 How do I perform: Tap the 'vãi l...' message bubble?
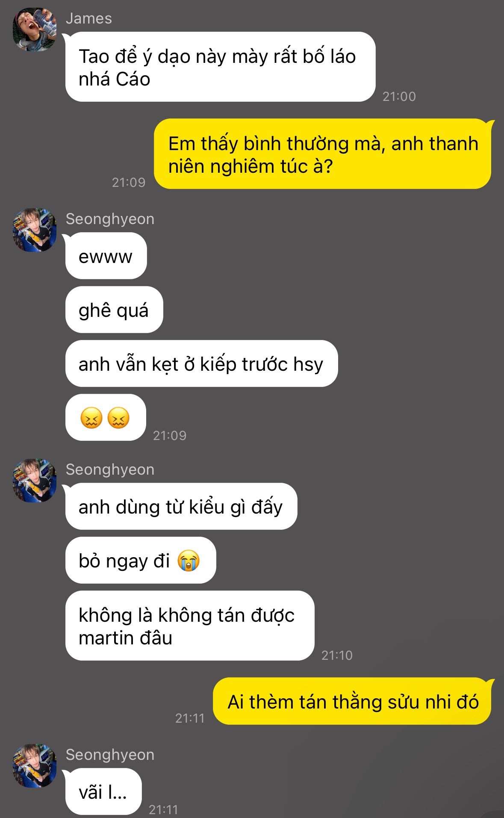coord(103,791)
